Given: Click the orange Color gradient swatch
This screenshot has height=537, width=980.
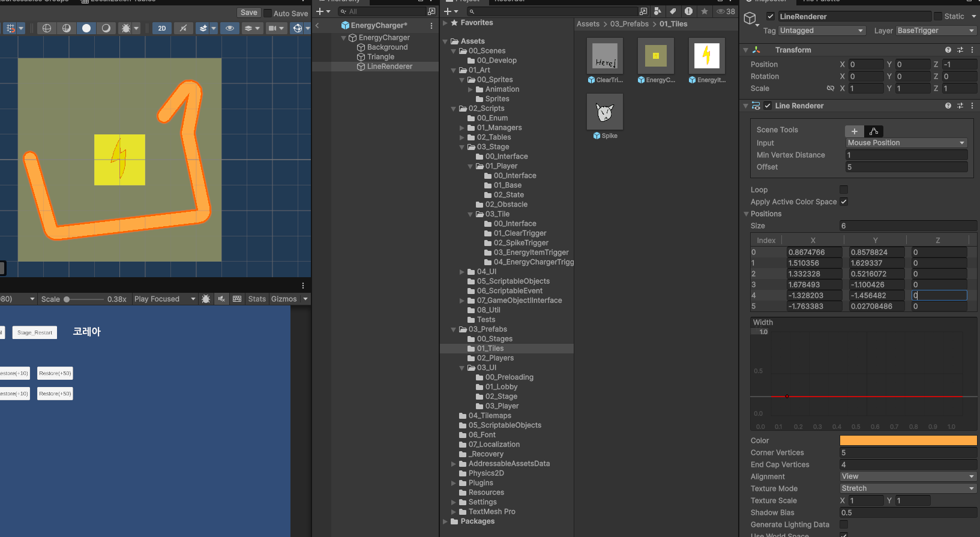Looking at the screenshot, I should [x=908, y=440].
